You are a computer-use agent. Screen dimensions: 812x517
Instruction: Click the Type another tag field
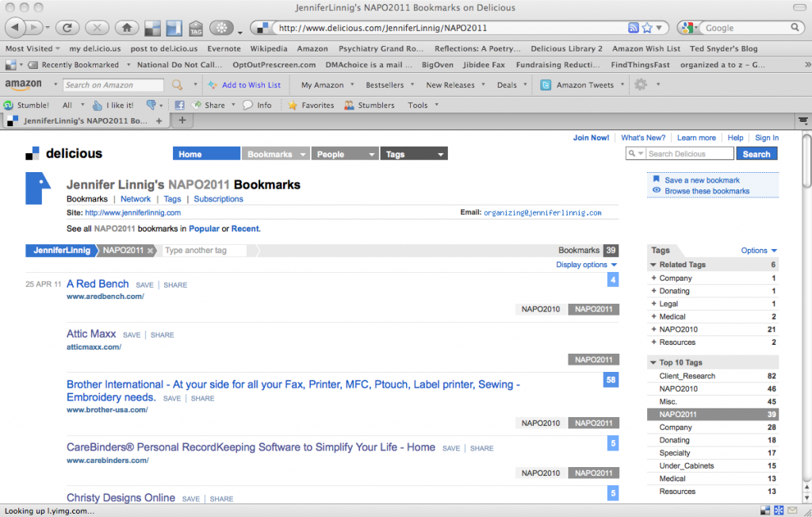pos(205,251)
